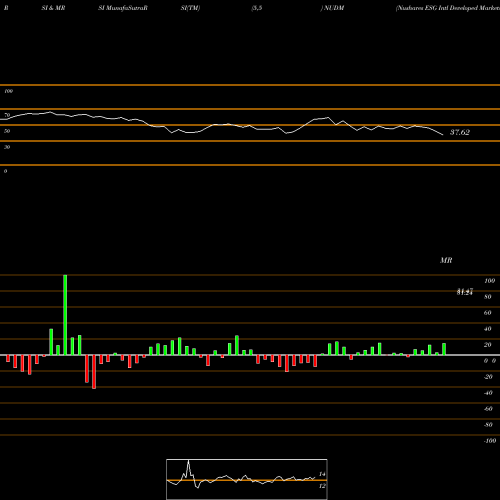The height and width of the screenshot is (500, 500).
Task: Click the longest red MR bar
Action: click(94, 372)
